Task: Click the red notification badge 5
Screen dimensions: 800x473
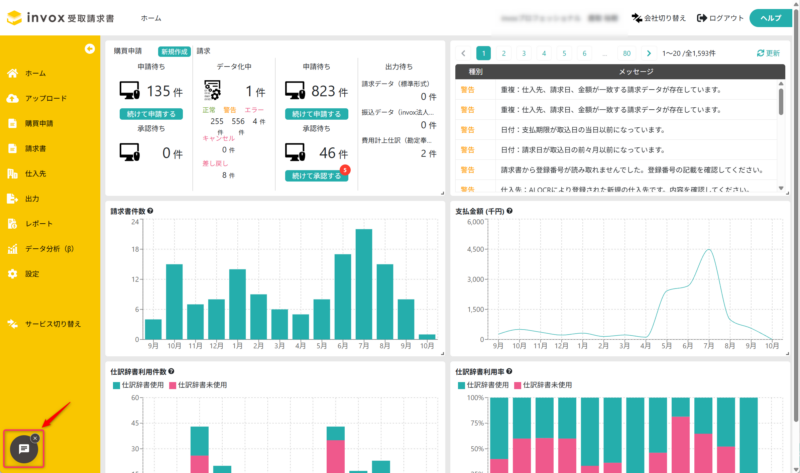Action: pyautogui.click(x=345, y=170)
